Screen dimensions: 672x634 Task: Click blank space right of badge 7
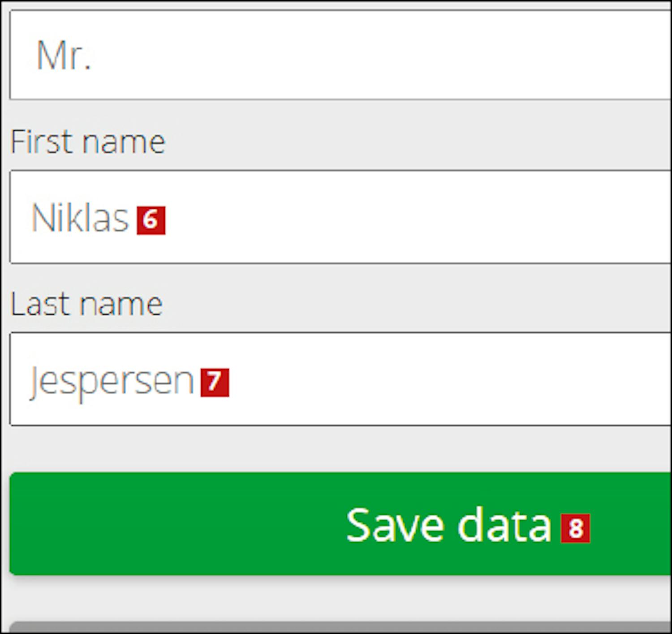point(448,380)
